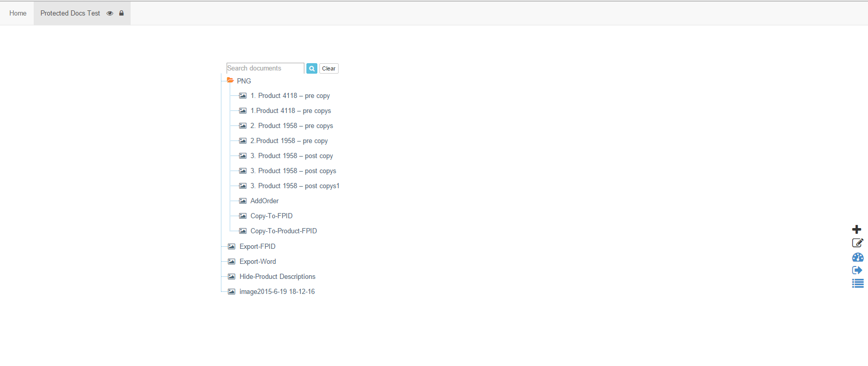Click the lock icon on Protected Docs tab
Viewport: 868px width, 366px height.
121,13
